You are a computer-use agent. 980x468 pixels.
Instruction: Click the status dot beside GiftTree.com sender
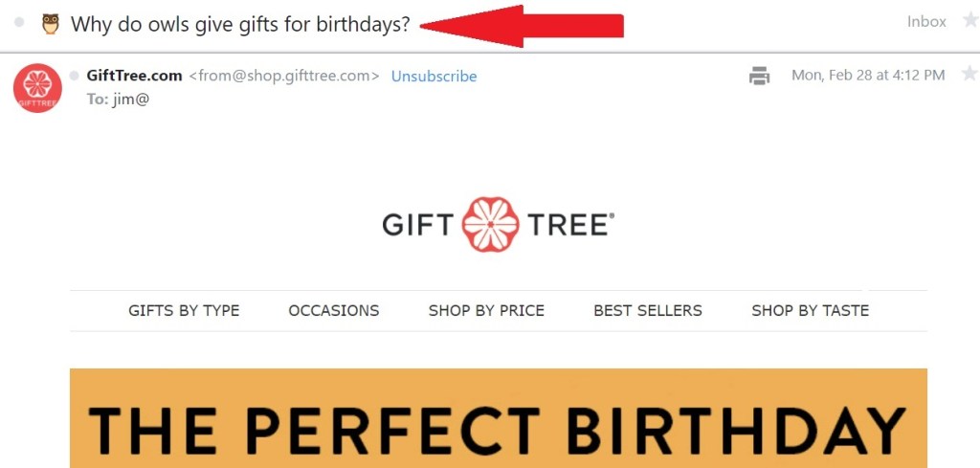pos(75,76)
